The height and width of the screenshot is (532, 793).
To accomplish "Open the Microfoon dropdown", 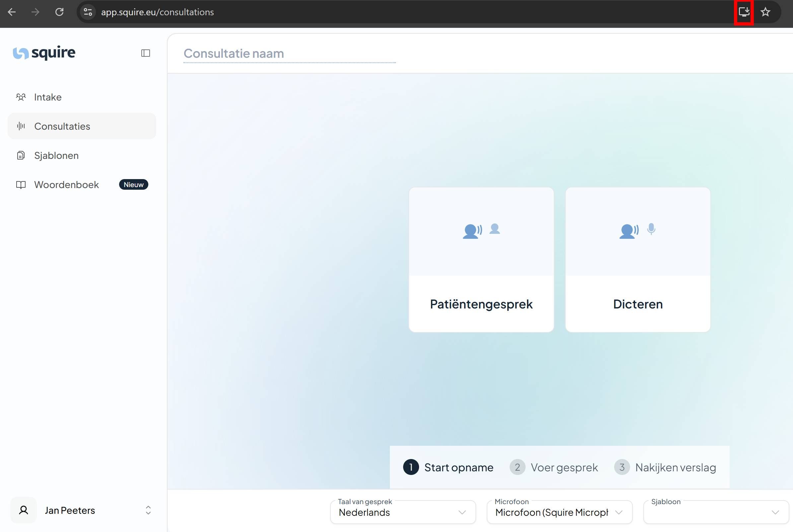I will (x=559, y=512).
